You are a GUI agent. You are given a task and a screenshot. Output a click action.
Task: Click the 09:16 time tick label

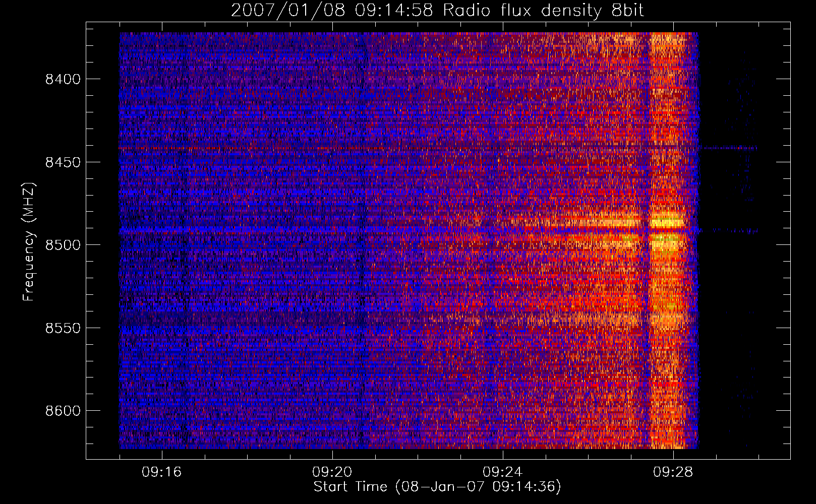click(x=162, y=472)
